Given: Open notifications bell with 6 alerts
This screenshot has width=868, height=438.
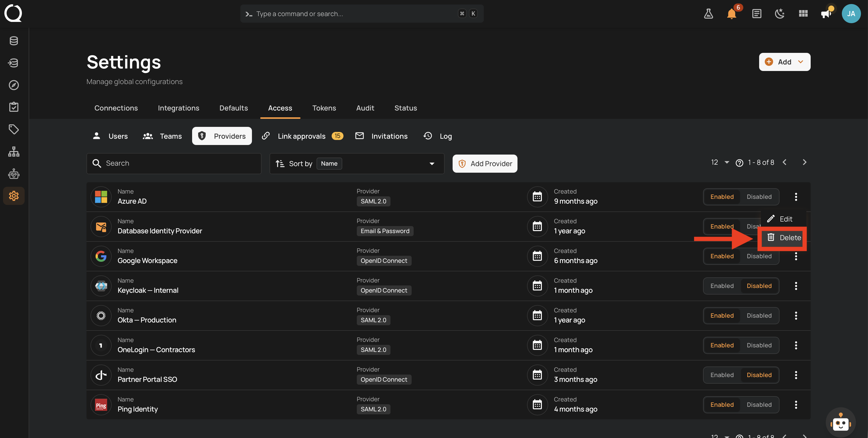Looking at the screenshot, I should [x=731, y=14].
